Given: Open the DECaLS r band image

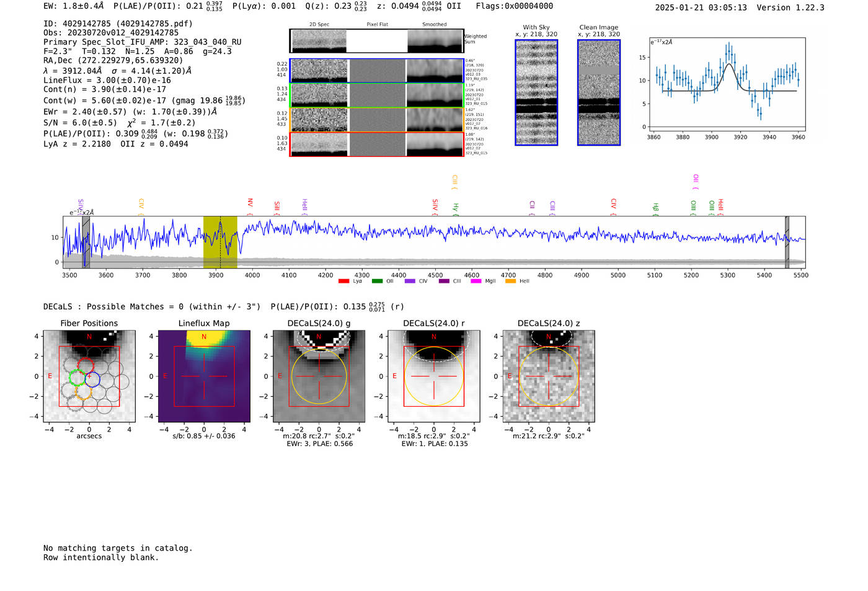Looking at the screenshot, I should click(434, 376).
